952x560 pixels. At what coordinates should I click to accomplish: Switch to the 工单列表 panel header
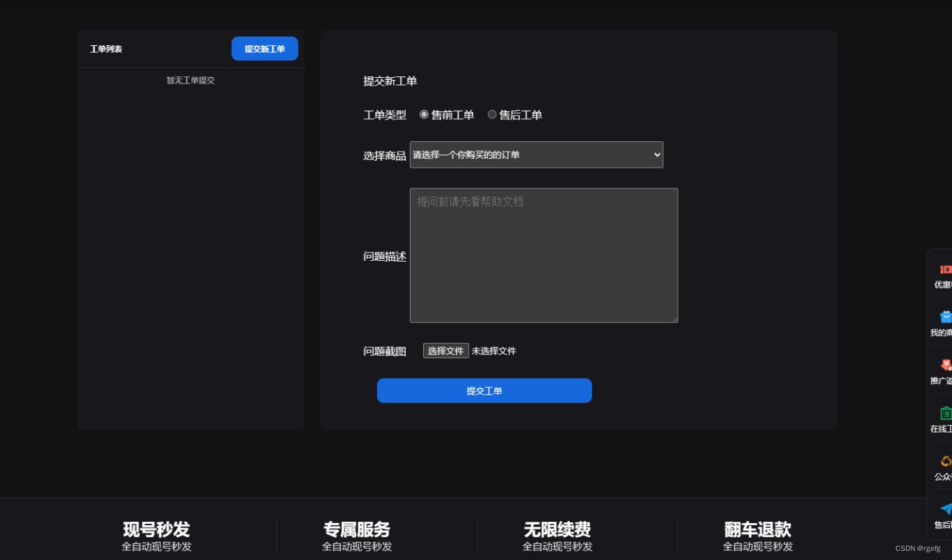tap(106, 49)
